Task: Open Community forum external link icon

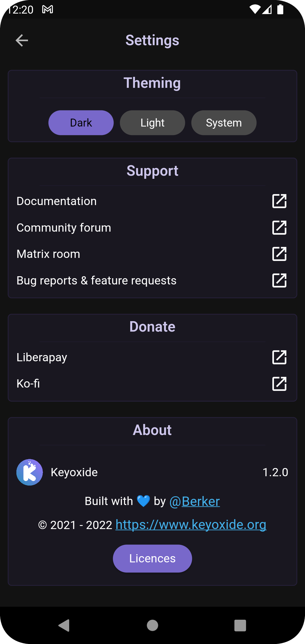Action: [x=279, y=228]
